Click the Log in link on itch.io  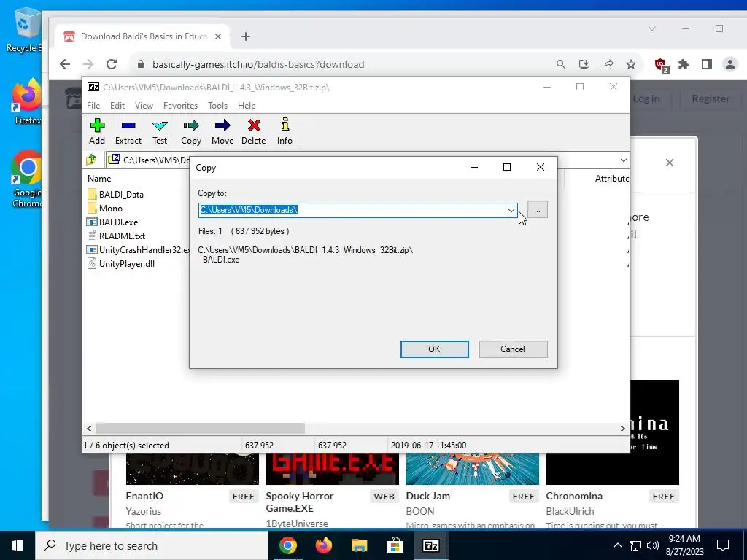(646, 98)
